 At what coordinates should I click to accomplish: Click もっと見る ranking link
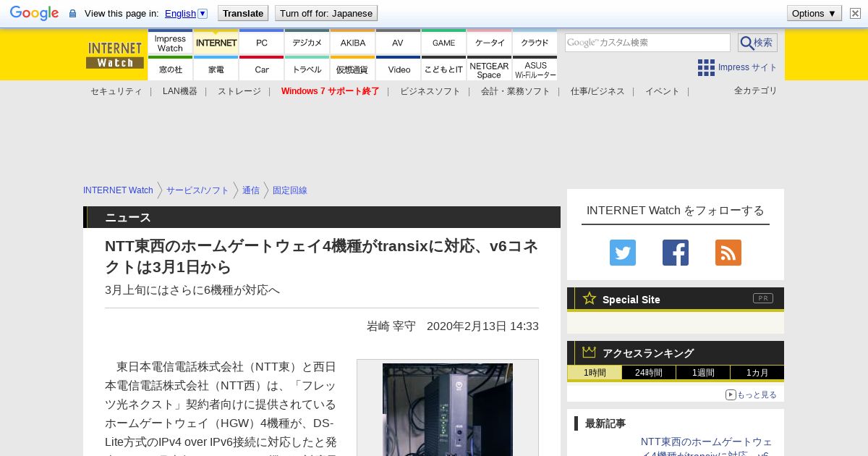pos(751,394)
